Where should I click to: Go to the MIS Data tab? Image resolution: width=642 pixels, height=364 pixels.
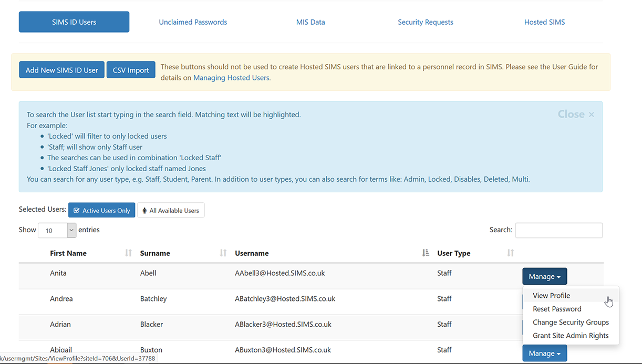click(x=310, y=22)
